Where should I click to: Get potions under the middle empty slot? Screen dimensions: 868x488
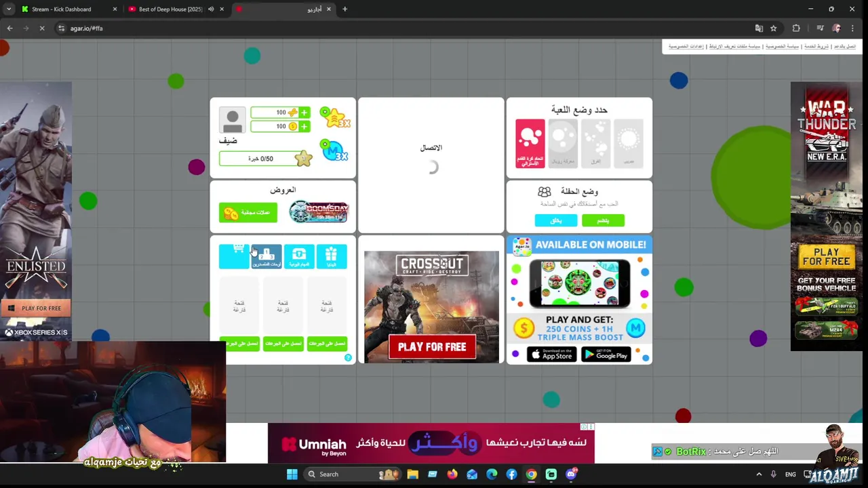(x=283, y=344)
